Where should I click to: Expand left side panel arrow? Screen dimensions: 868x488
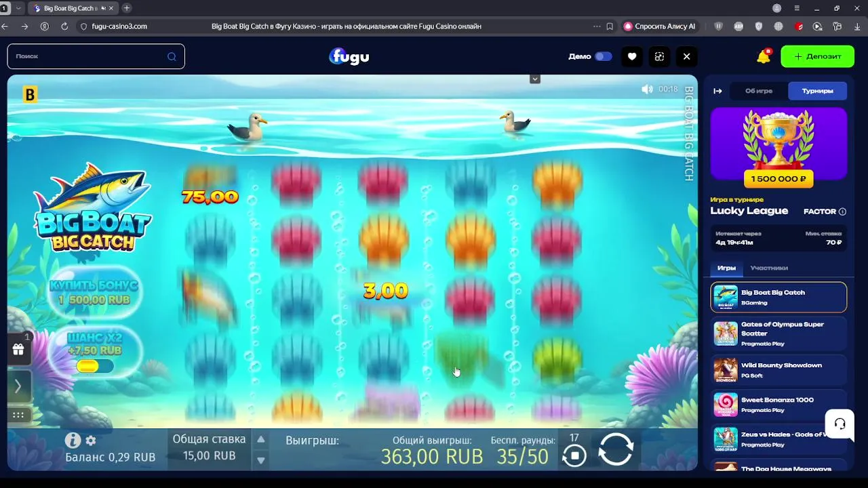(18, 386)
